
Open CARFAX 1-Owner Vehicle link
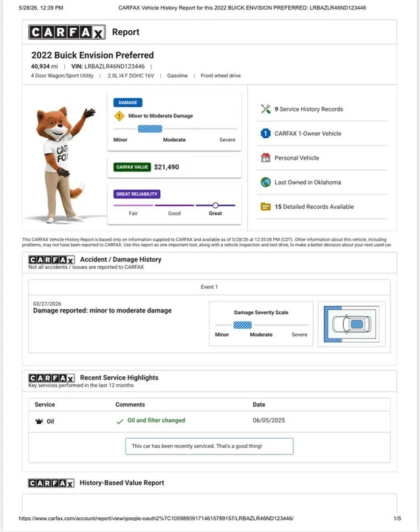[308, 134]
